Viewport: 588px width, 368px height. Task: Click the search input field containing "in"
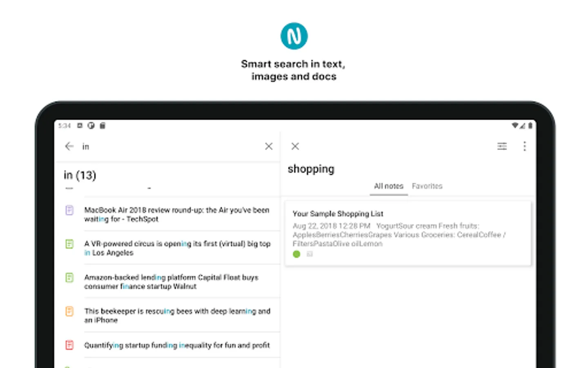(x=171, y=146)
